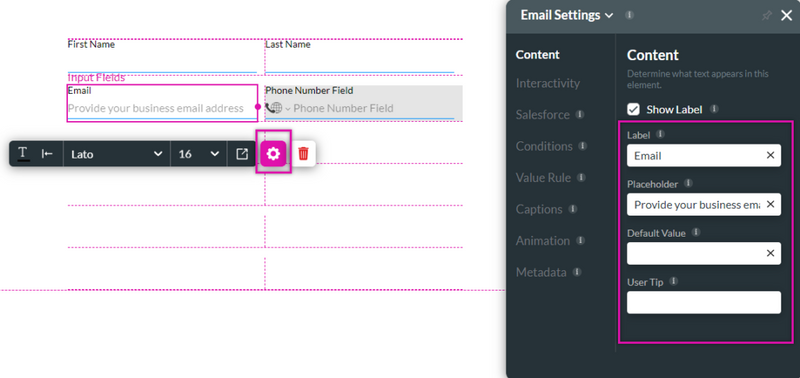Delete element with red trash icon
The width and height of the screenshot is (800, 378).
pyautogui.click(x=304, y=154)
